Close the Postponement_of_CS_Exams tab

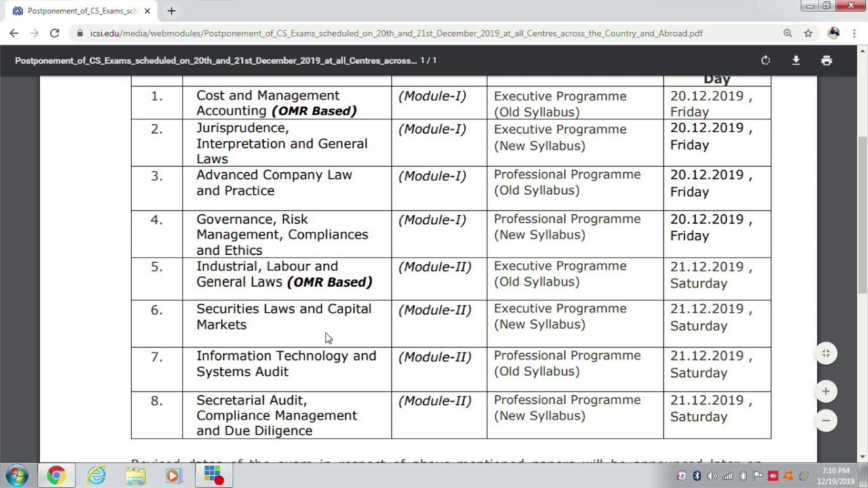[x=147, y=11]
